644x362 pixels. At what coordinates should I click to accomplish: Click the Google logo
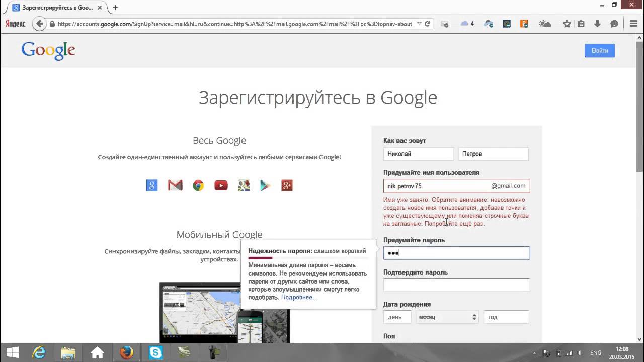pos(48,51)
